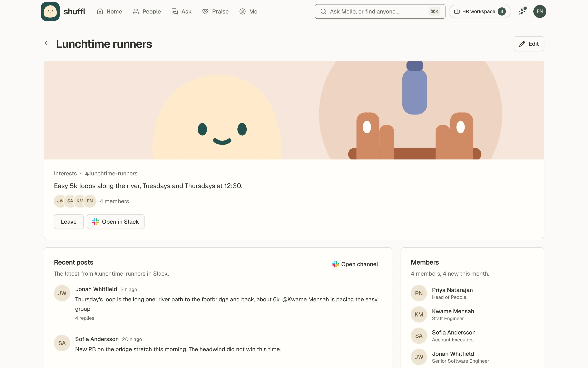Click the Edit button
588x368 pixels.
pyautogui.click(x=529, y=44)
